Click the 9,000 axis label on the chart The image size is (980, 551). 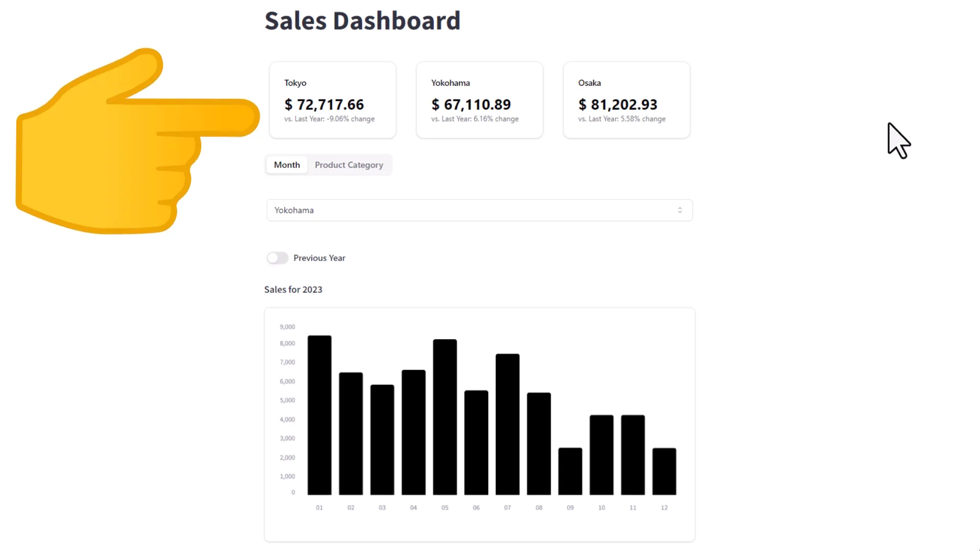tap(287, 327)
